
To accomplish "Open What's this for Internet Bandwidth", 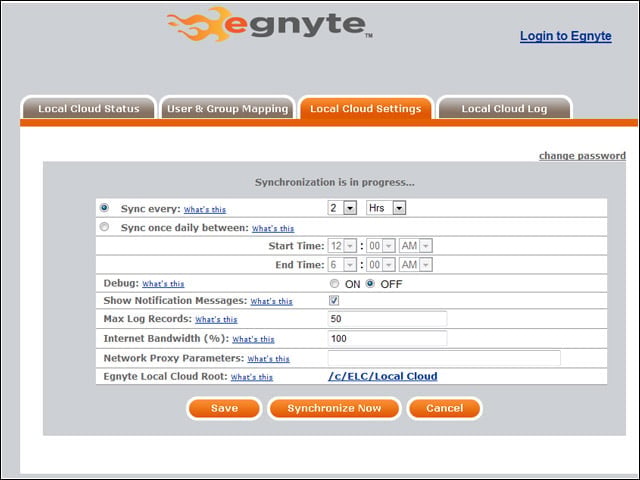I will coord(253,339).
